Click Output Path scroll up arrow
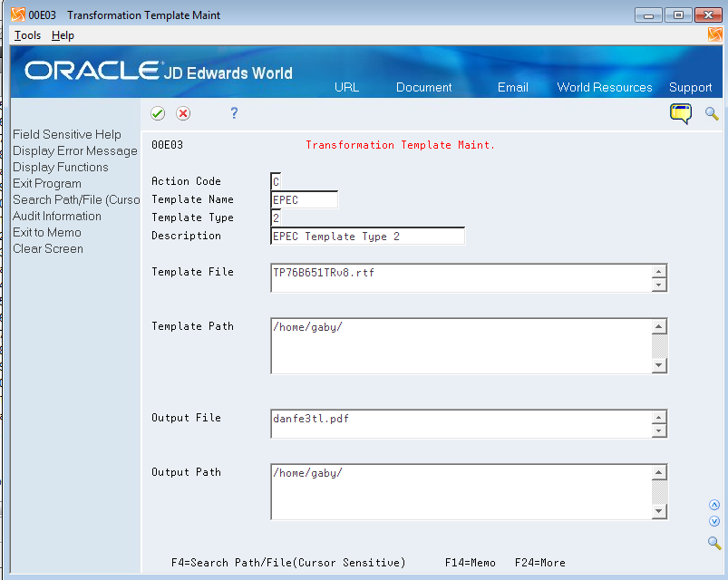The width and height of the screenshot is (728, 580). click(x=659, y=472)
